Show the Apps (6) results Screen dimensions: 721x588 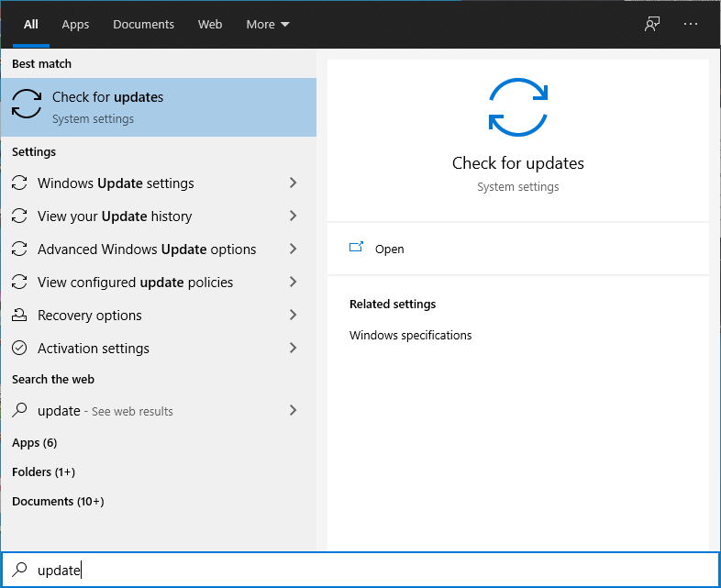pos(35,443)
